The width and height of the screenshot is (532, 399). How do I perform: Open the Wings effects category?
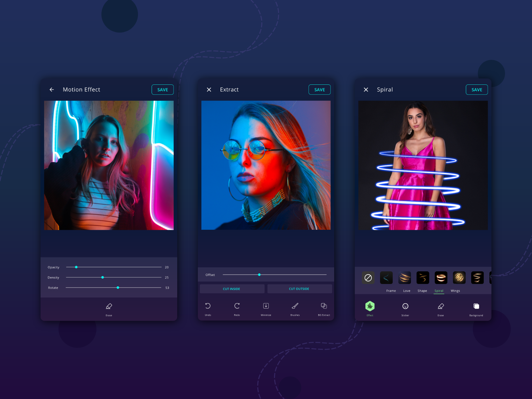[x=455, y=291]
